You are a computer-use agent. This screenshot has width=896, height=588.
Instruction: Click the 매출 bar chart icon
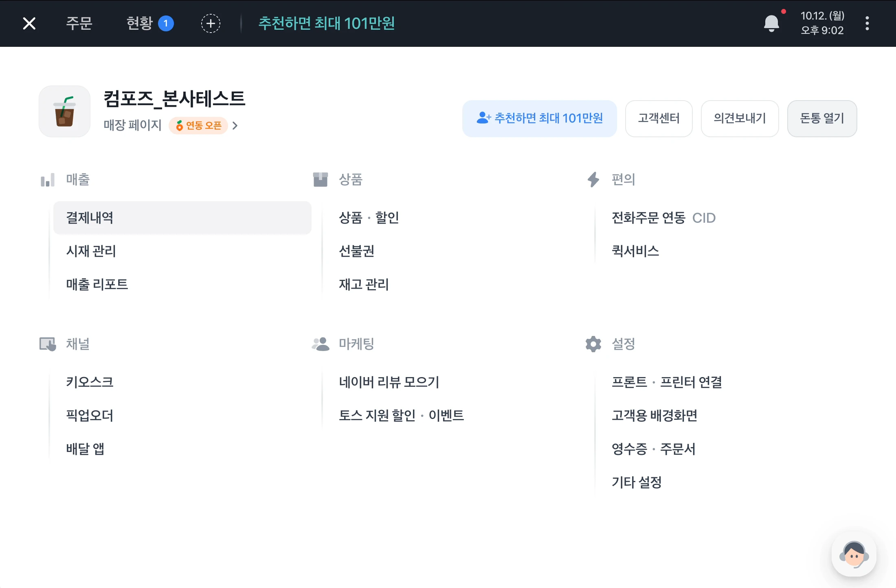[x=48, y=180]
